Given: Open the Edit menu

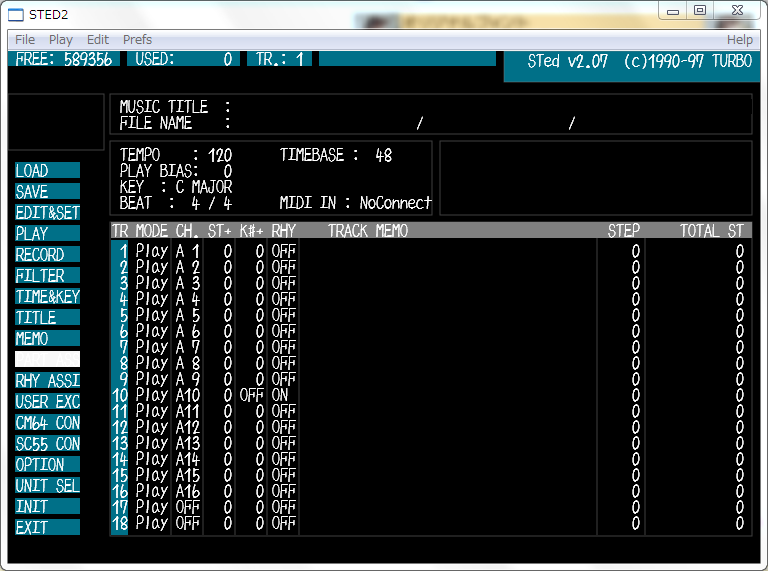Looking at the screenshot, I should [98, 40].
